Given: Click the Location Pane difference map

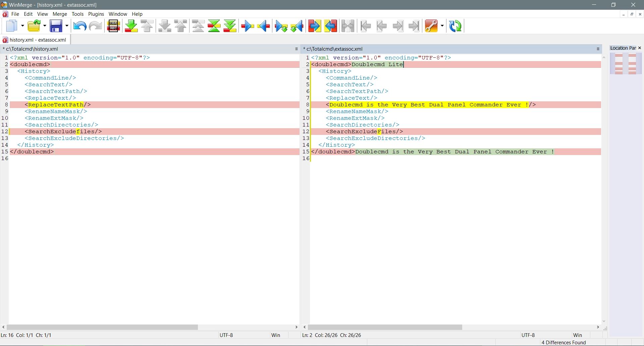Looking at the screenshot, I should [x=626, y=64].
